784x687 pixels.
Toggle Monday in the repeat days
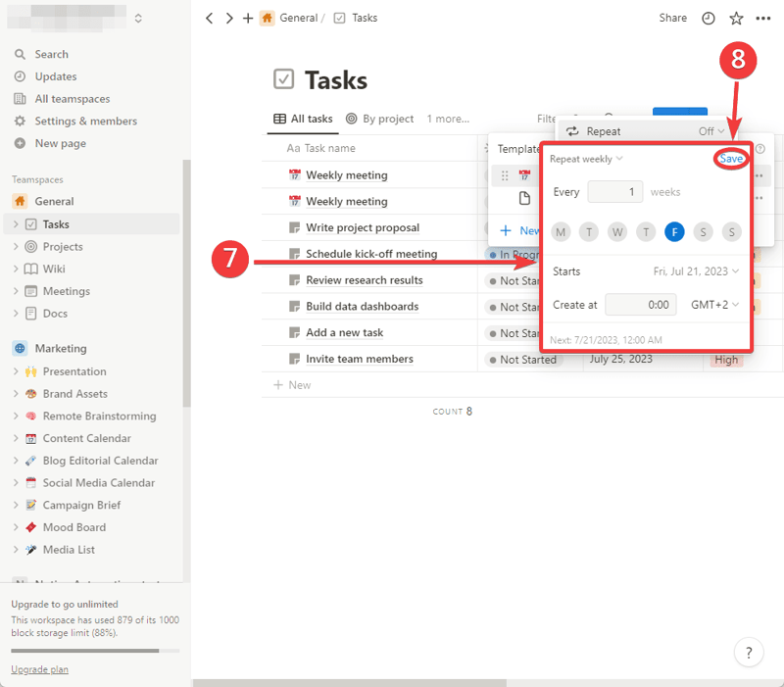[x=561, y=232]
